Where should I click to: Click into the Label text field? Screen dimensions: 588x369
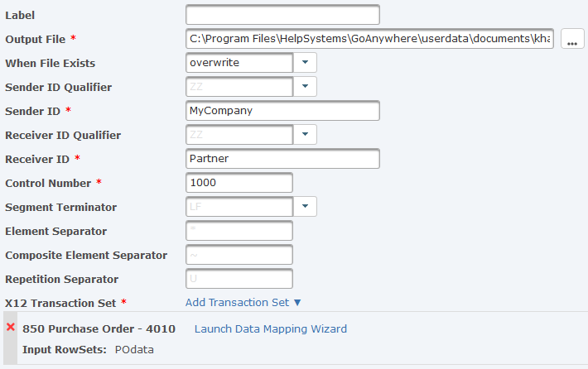coord(282,15)
